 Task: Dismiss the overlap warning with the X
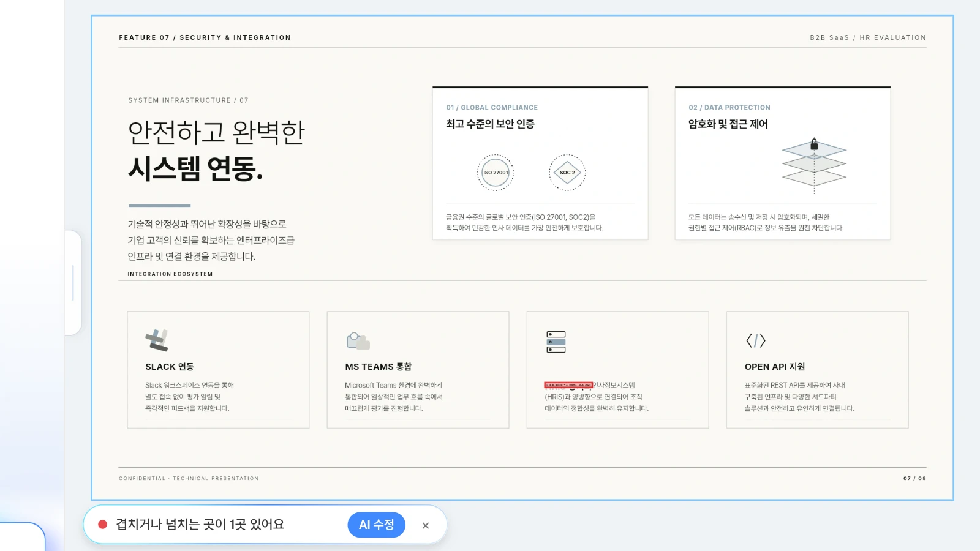pos(426,525)
